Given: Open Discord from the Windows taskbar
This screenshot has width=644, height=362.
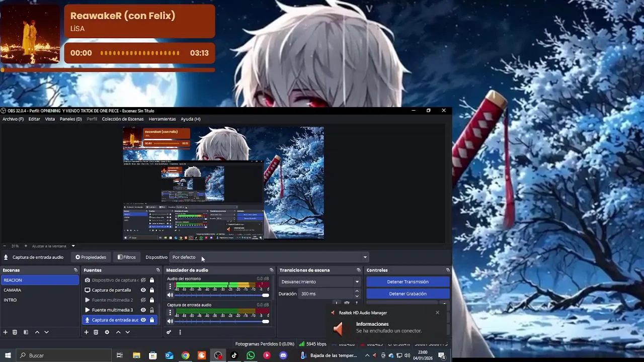Looking at the screenshot, I should (283, 355).
